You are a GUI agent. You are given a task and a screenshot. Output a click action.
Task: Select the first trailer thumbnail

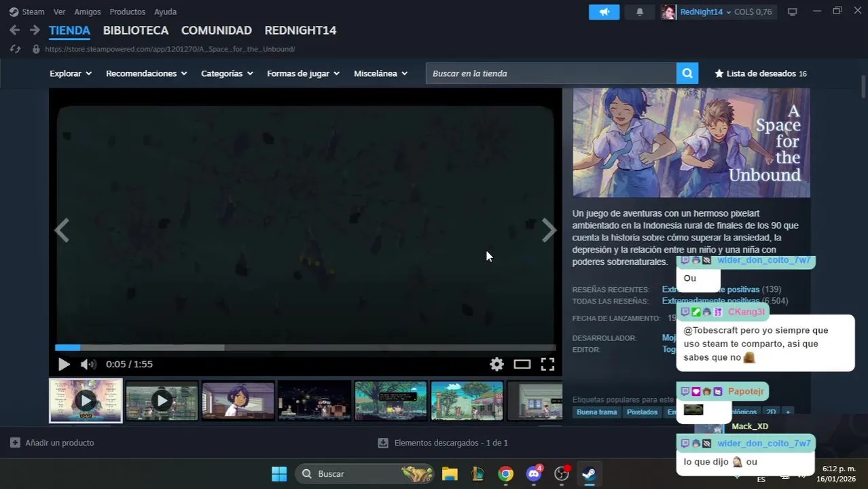click(86, 401)
